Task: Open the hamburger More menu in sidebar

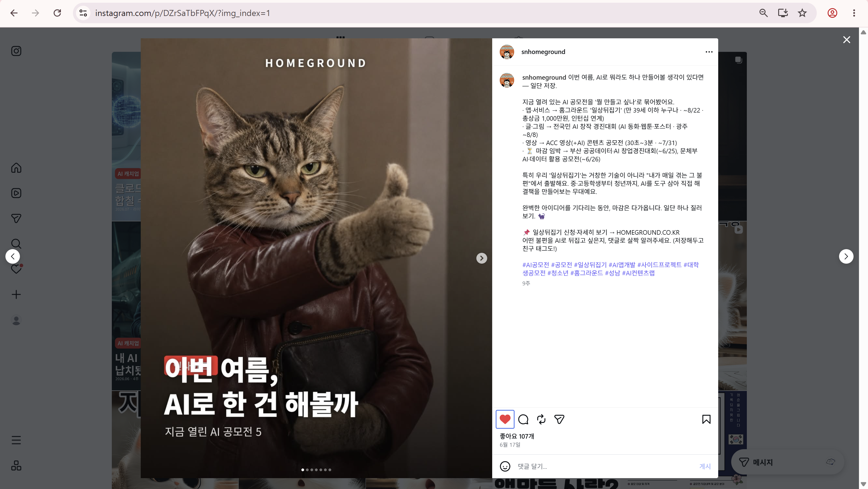Action: coord(16,440)
